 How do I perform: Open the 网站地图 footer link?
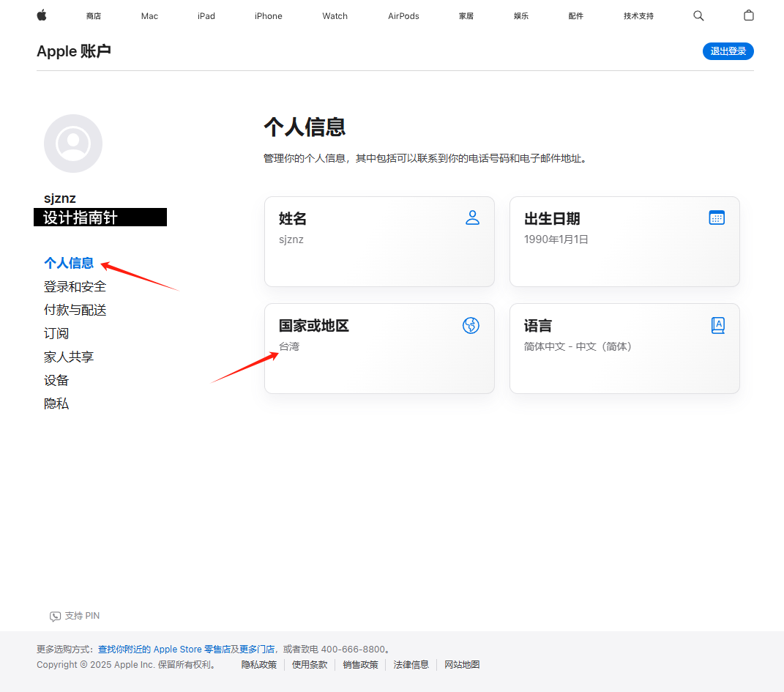tap(462, 664)
